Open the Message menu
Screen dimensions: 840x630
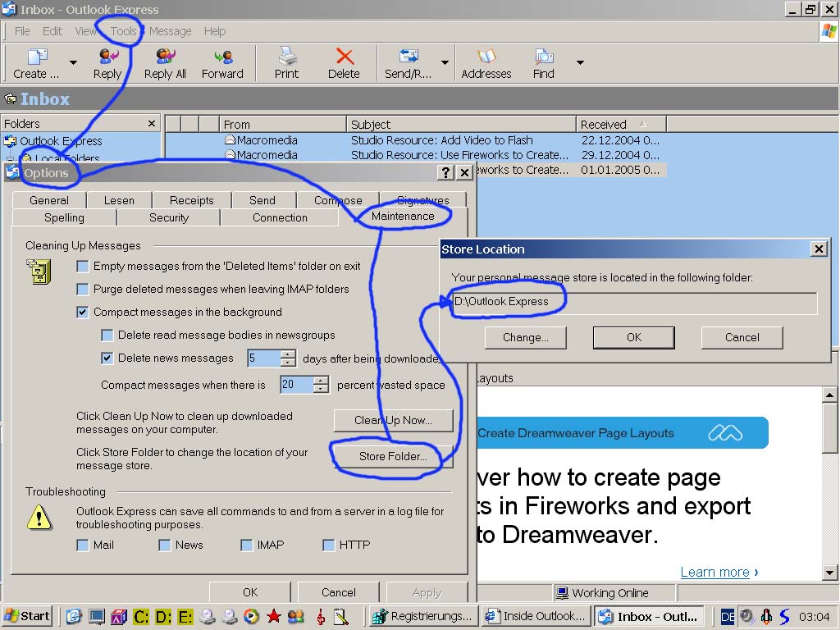171,31
